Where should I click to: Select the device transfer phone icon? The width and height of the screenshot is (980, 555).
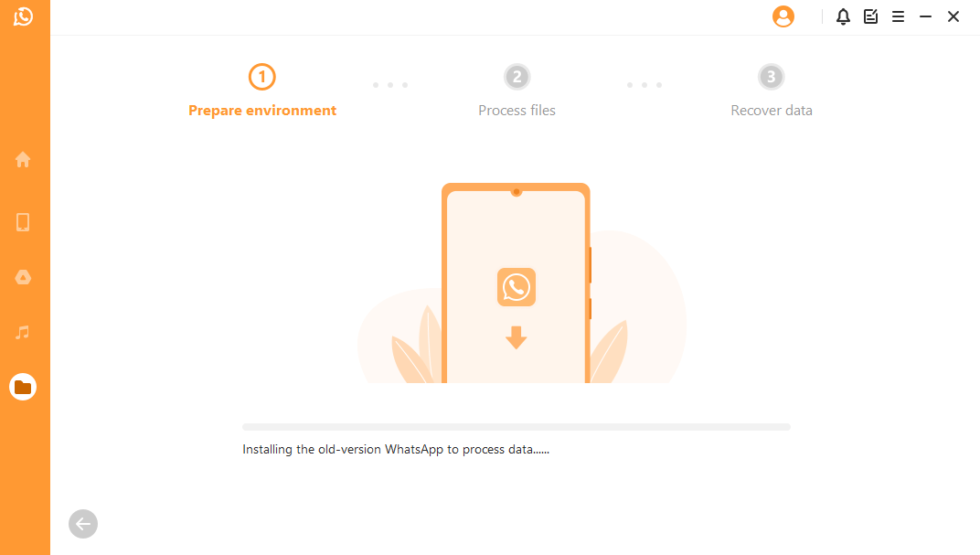pyautogui.click(x=23, y=222)
